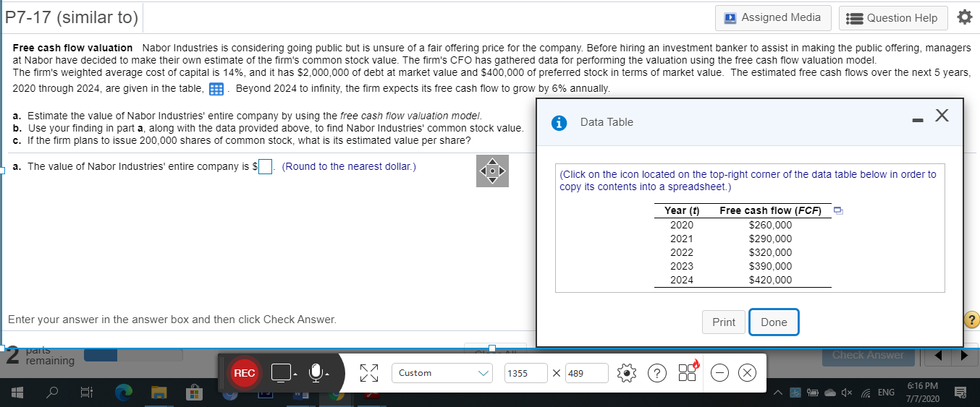Click the Year (t) column header
Viewport: 980px width, 407px height.
tap(681, 210)
